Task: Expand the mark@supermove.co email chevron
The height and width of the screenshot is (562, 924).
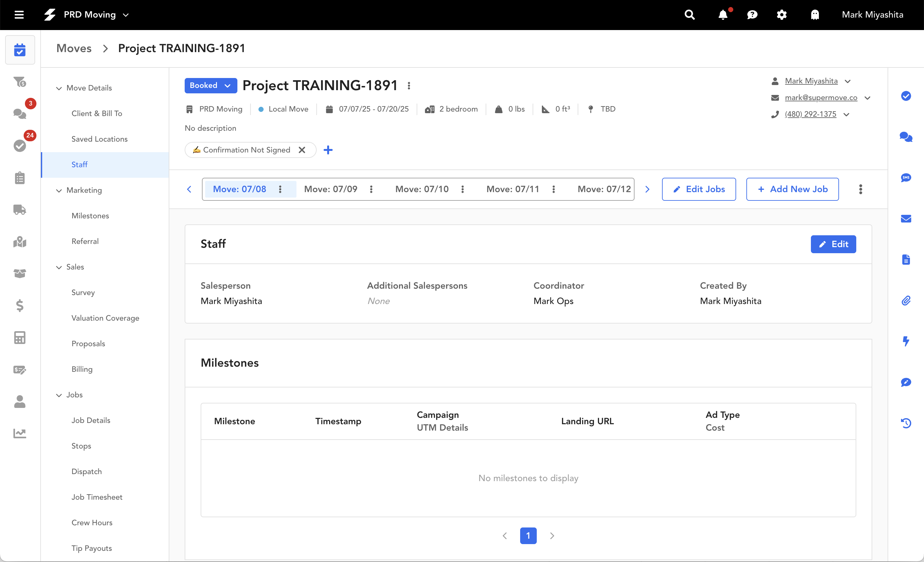Action: tap(867, 98)
